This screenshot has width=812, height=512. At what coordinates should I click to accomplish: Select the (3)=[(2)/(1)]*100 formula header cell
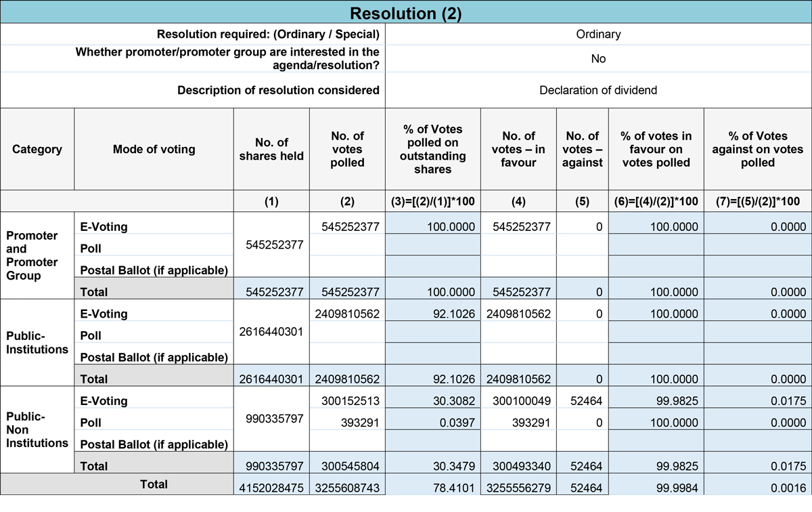(x=432, y=201)
